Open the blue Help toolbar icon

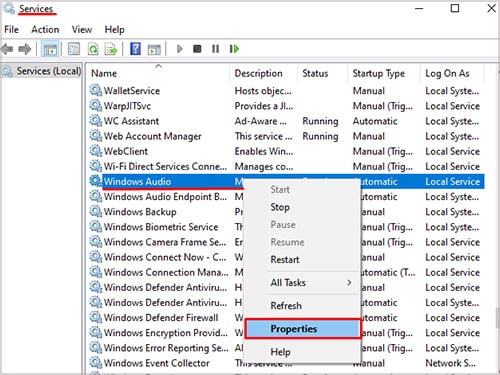(135, 49)
